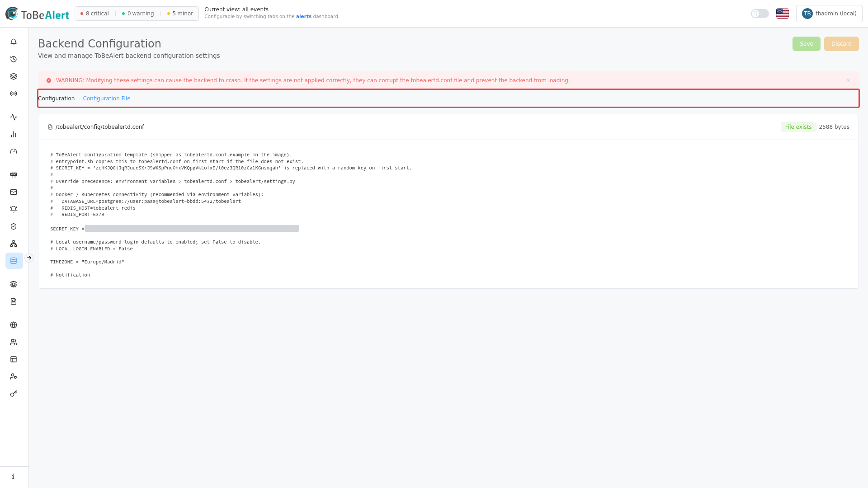The height and width of the screenshot is (488, 868).
Task: Click the Discard button
Action: [x=841, y=44]
